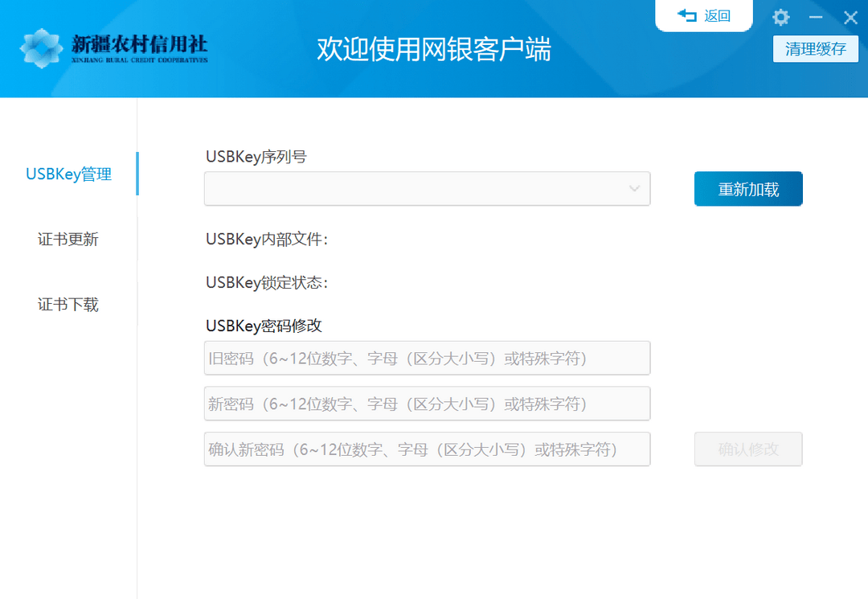Click the USBKey内部文件 label
Image resolution: width=868 pixels, height=599 pixels.
(x=267, y=239)
